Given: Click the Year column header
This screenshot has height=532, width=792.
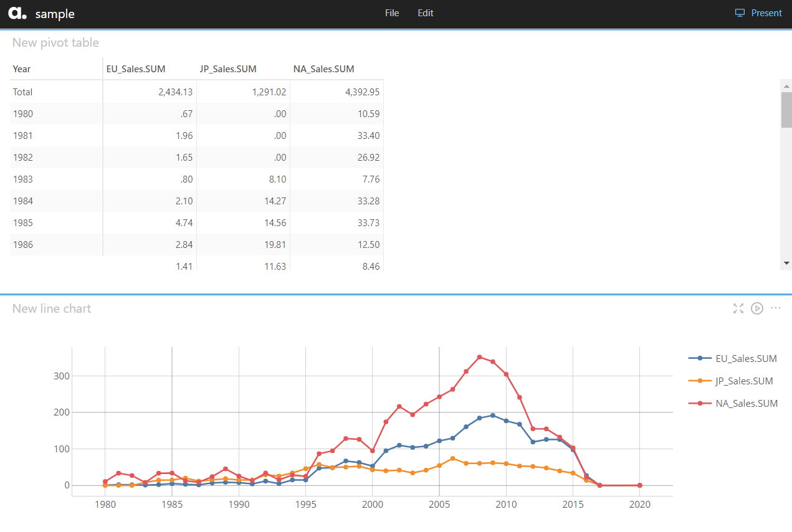Looking at the screenshot, I should coord(22,69).
